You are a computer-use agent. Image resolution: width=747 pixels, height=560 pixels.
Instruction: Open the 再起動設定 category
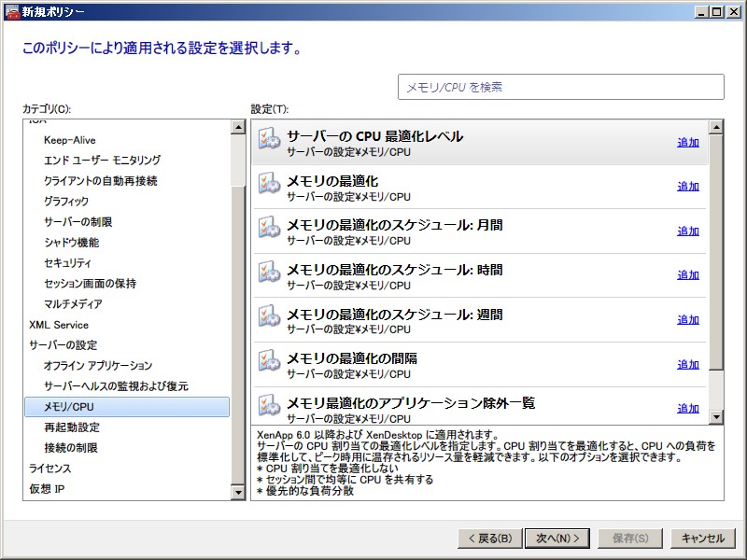point(72,427)
